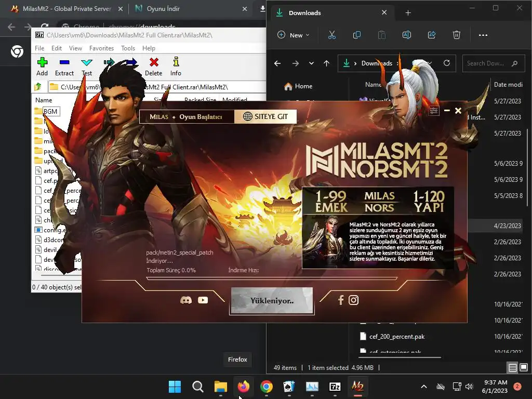The width and height of the screenshot is (532, 399).
Task: Click the Rename icon in Explorer toolbar
Action: (406, 35)
